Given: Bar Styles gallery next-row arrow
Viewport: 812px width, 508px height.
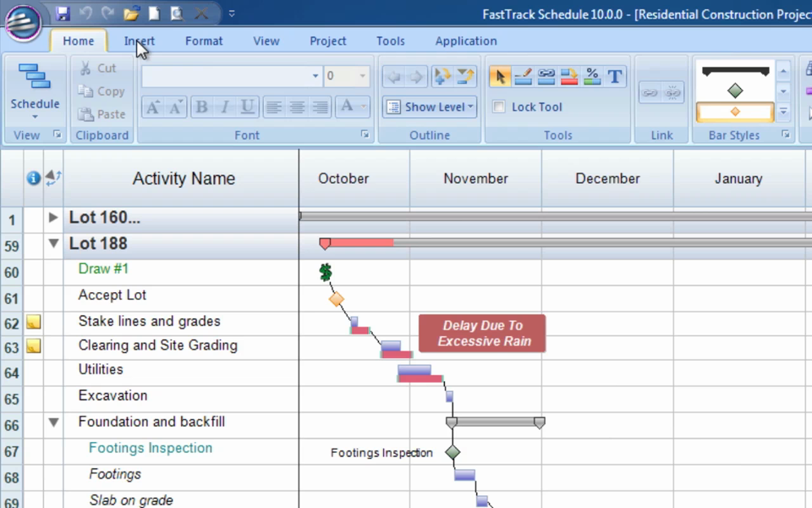Looking at the screenshot, I should [783, 91].
